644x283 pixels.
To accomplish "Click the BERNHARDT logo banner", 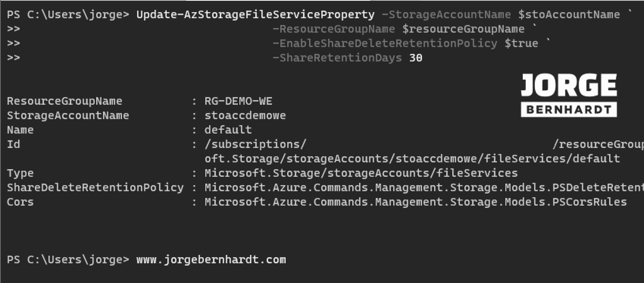I will point(569,110).
